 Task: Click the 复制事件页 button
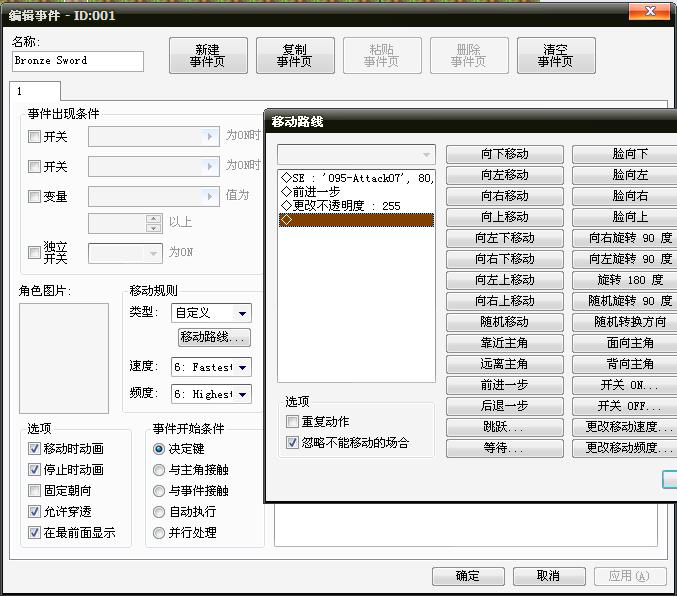tap(295, 55)
